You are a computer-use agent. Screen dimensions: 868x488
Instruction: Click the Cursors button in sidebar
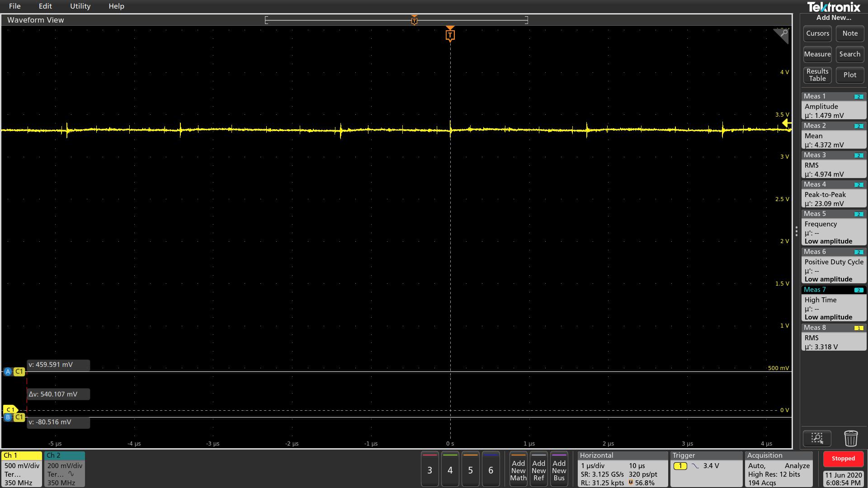pos(817,33)
